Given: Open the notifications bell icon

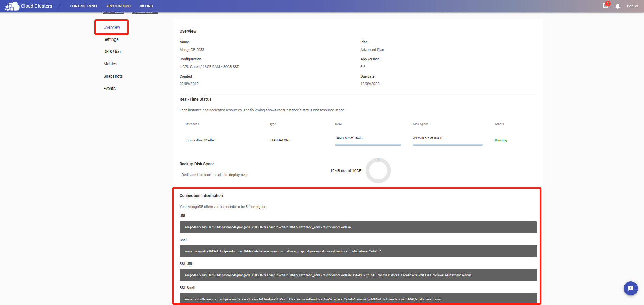Looking at the screenshot, I should coord(618,6).
